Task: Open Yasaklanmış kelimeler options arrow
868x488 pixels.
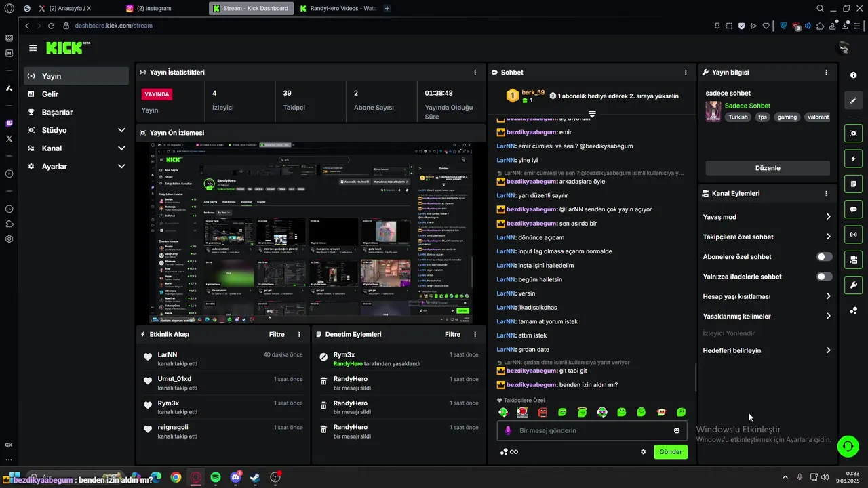Action: pos(828,316)
